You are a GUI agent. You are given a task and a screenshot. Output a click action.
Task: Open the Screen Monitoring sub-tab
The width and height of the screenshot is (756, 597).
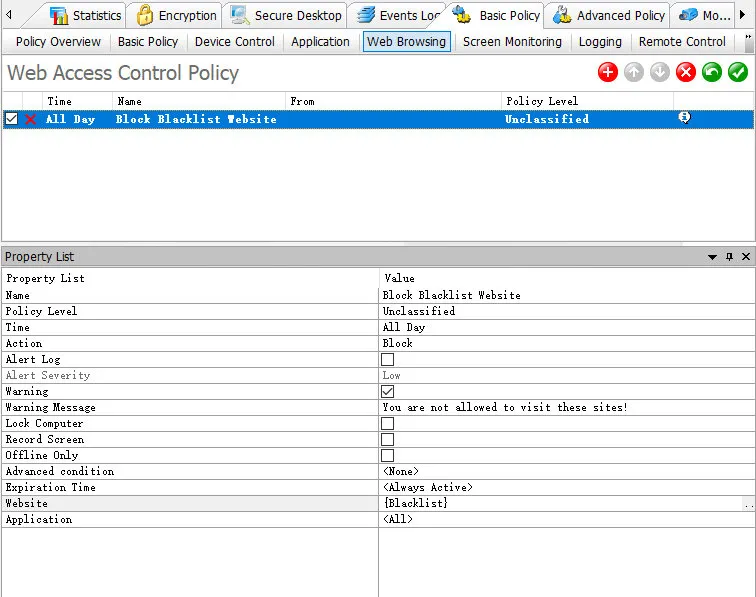pos(512,42)
